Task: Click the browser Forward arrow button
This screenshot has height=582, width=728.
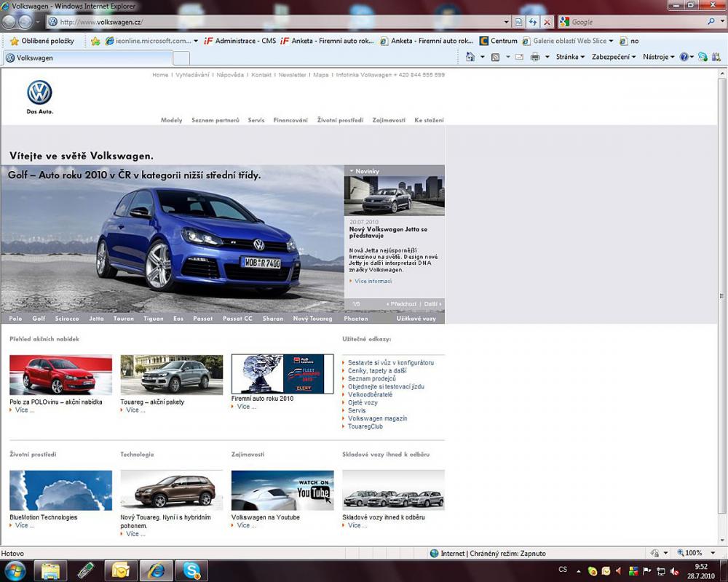Action: [25, 22]
